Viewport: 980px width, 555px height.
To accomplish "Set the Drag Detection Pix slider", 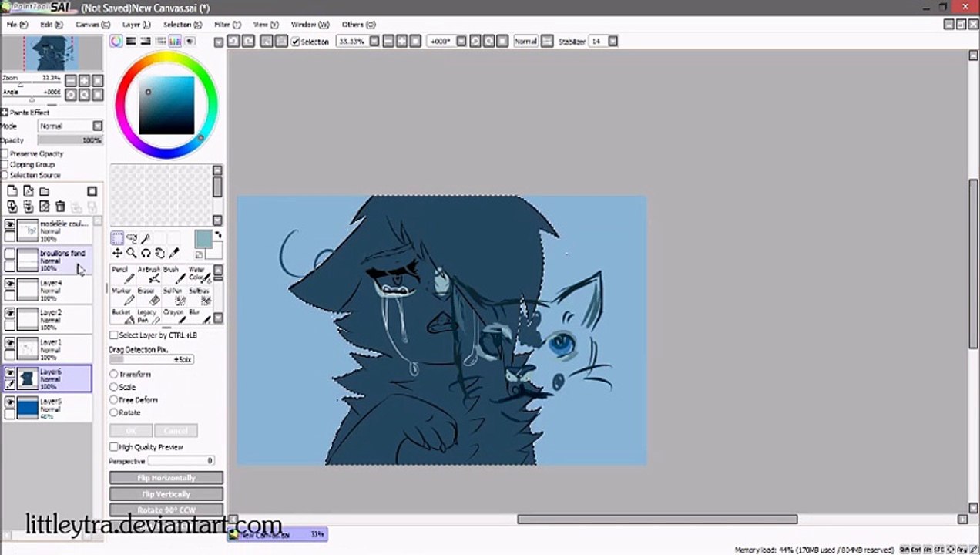I will [x=151, y=360].
